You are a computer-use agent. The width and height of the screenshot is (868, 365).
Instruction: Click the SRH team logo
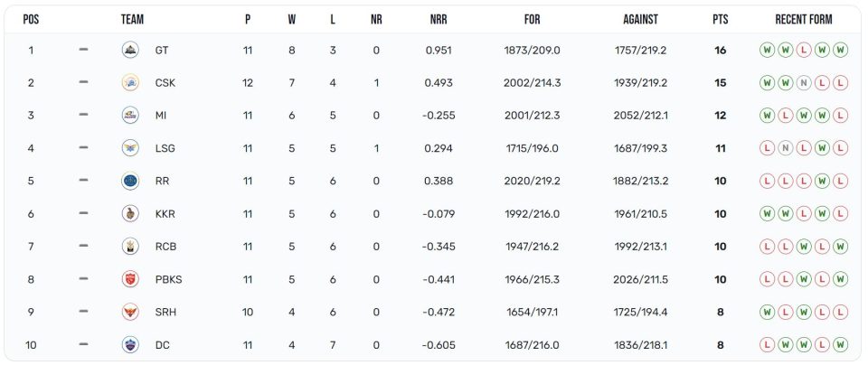click(130, 312)
